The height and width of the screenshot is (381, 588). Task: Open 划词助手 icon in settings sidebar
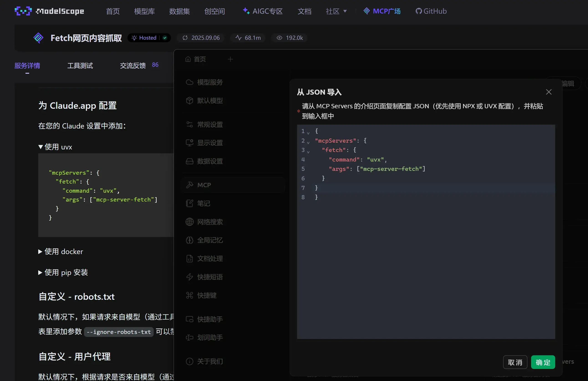click(189, 338)
